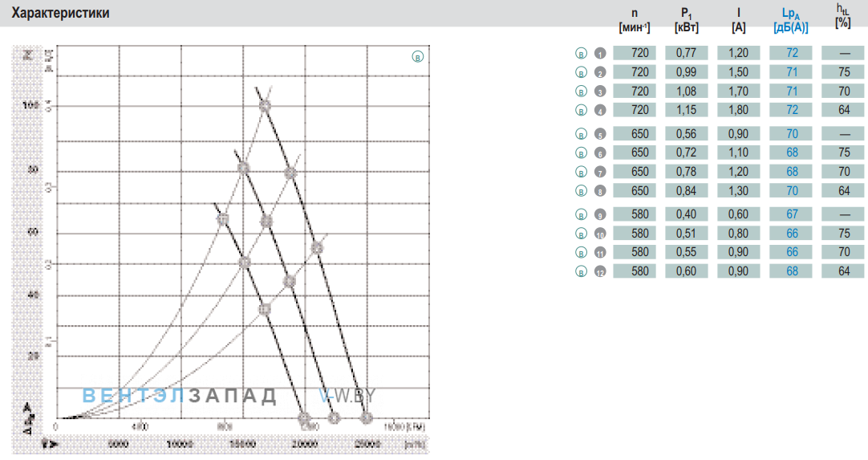Click the Характеристики section heading
This screenshot has height=460, width=868.
(x=60, y=13)
